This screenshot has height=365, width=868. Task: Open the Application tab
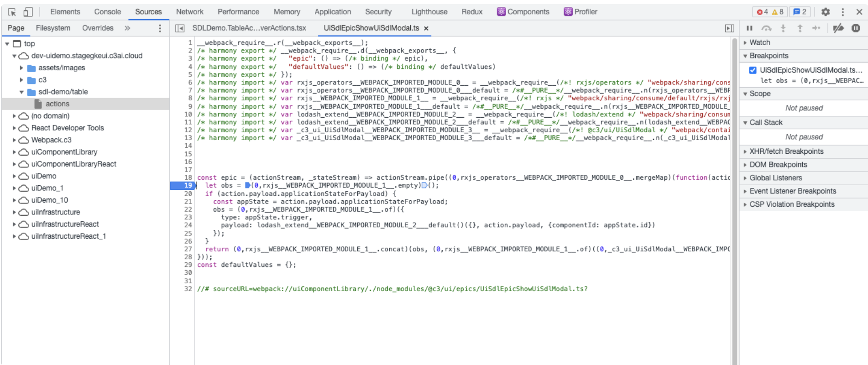tap(333, 12)
